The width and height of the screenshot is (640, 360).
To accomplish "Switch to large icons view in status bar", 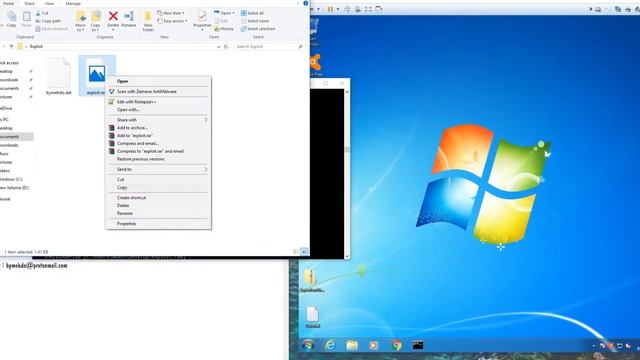I will 304,252.
